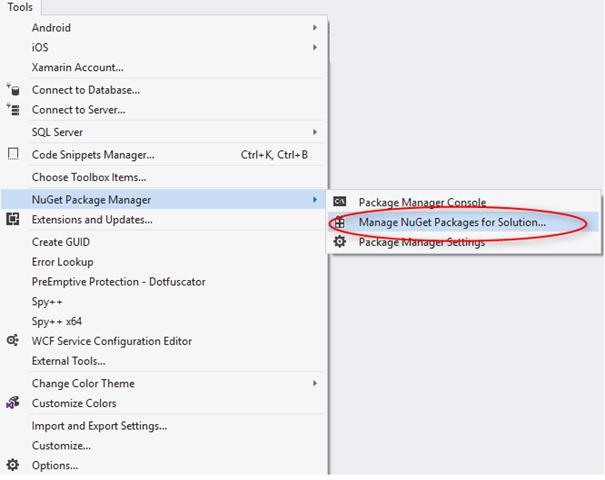Viewport: 605px width, 480px height.
Task: Click the WCF Service Configuration Editor icon
Action: click(13, 341)
